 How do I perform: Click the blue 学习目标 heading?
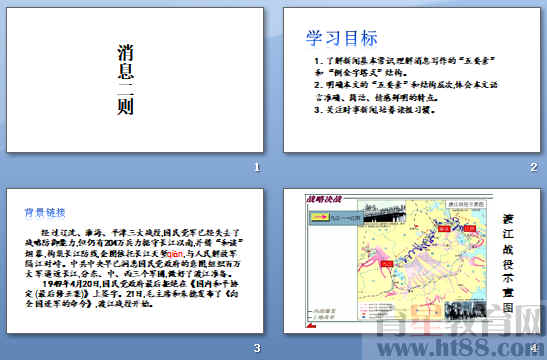(342, 38)
